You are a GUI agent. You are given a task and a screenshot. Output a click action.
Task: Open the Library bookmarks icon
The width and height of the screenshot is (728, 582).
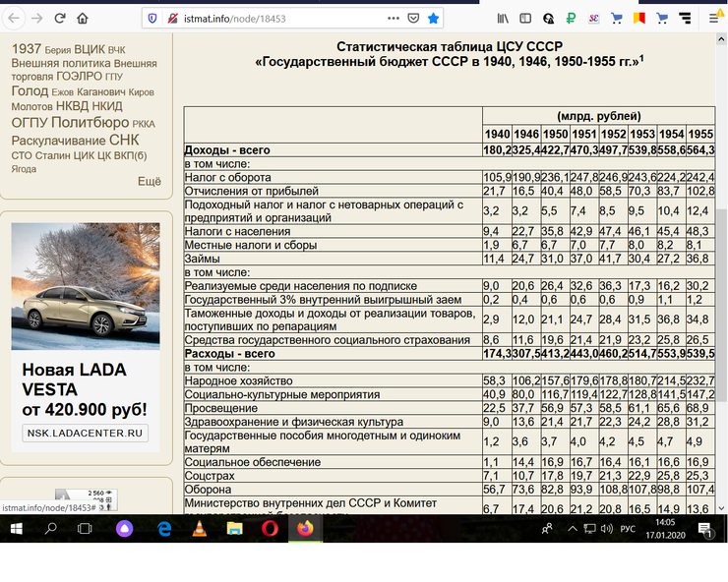click(x=504, y=18)
